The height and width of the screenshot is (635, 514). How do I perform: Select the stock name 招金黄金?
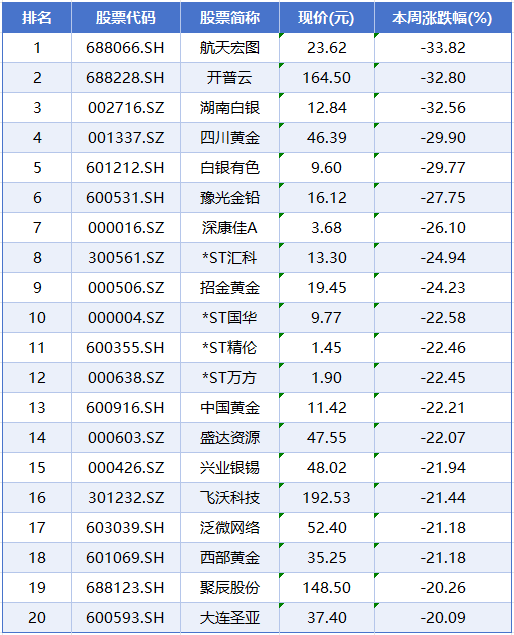(230, 288)
